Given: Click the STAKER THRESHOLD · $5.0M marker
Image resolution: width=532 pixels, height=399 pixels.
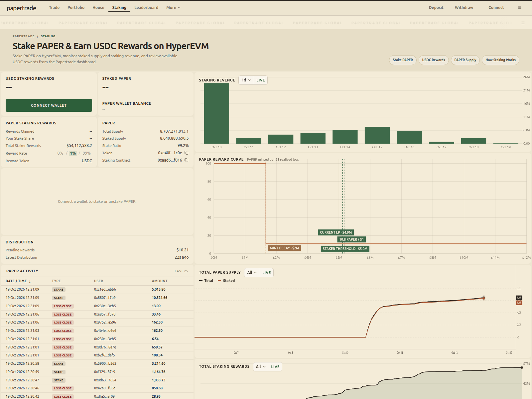Looking at the screenshot, I should coord(345,249).
